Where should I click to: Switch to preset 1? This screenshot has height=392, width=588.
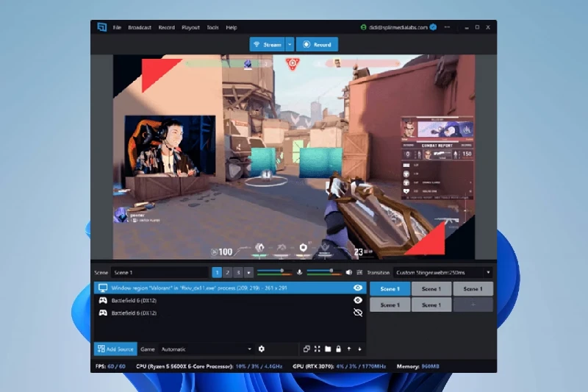click(x=217, y=272)
